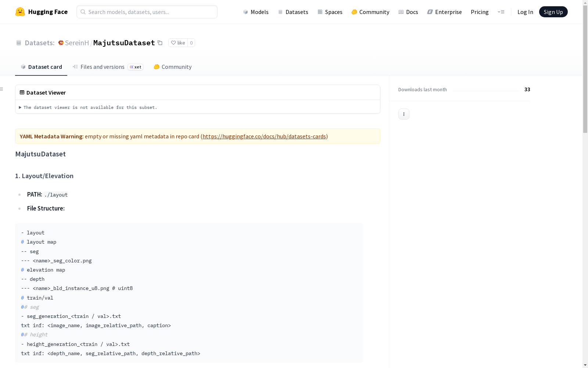Click the Models cube icon in navbar
588x368 pixels.
pos(245,12)
